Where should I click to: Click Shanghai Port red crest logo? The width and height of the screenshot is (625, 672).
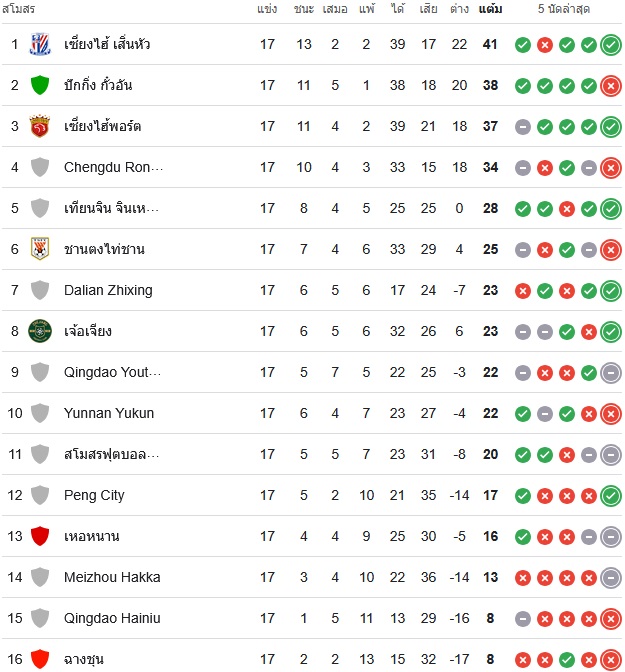coord(40,126)
